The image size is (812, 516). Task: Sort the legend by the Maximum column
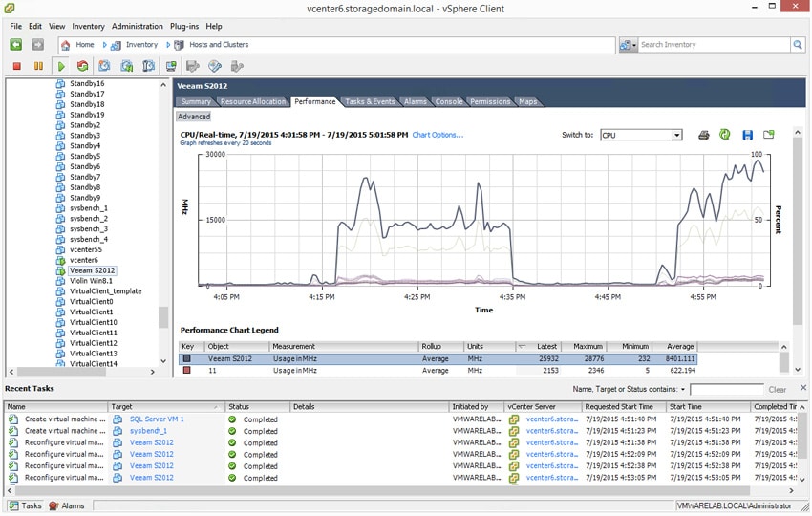585,347
